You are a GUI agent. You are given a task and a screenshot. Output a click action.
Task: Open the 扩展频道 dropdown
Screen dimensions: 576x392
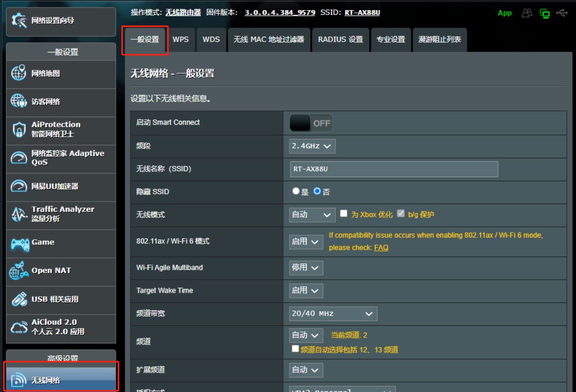[x=306, y=370]
